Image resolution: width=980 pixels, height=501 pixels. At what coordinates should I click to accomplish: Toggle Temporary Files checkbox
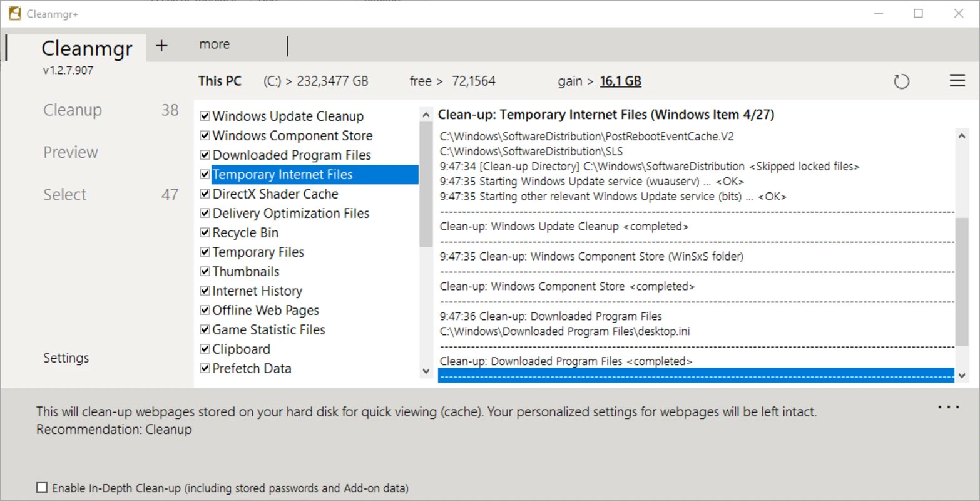click(x=205, y=252)
